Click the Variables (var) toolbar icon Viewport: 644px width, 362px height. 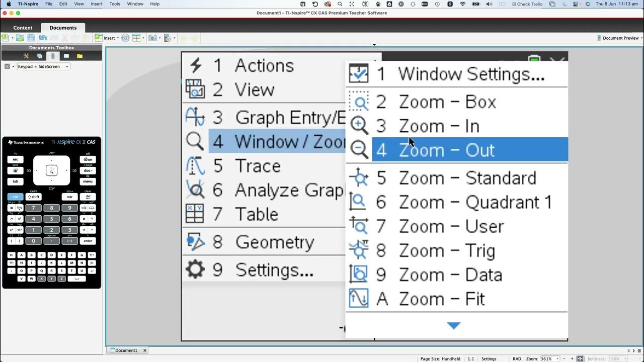[126, 38]
